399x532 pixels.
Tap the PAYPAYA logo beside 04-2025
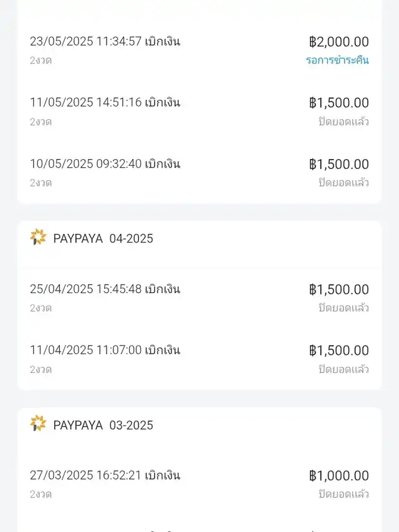38,238
